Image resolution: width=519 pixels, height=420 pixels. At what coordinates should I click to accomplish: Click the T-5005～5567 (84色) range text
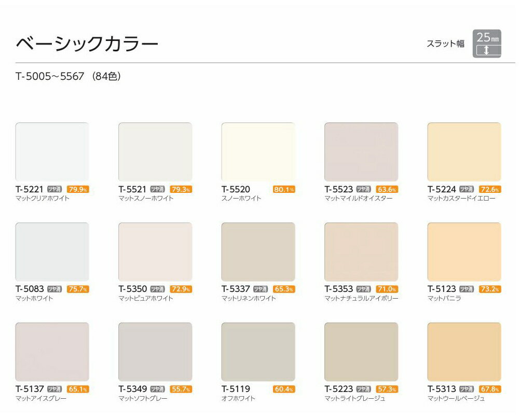[68, 77]
